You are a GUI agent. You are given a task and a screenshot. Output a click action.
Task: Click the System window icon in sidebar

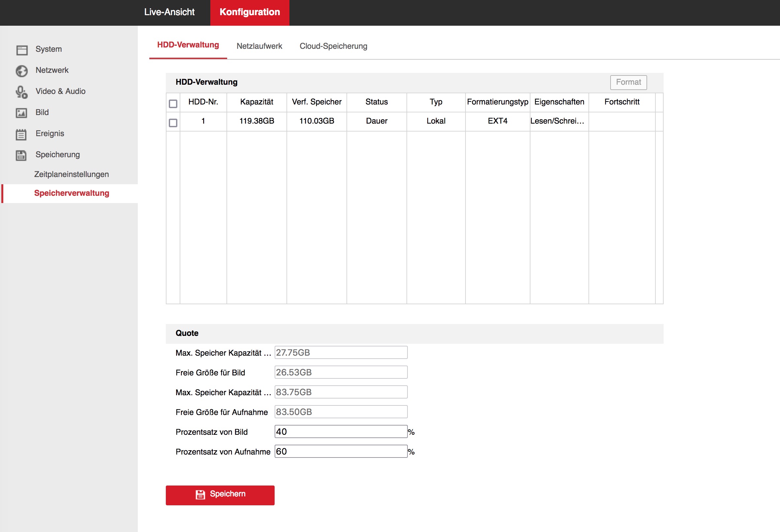click(22, 50)
